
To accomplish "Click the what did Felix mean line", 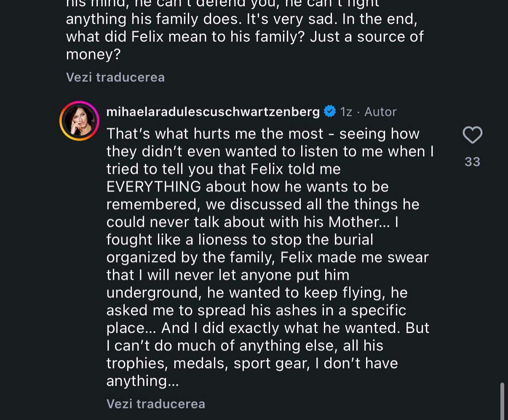I will 244,37.
